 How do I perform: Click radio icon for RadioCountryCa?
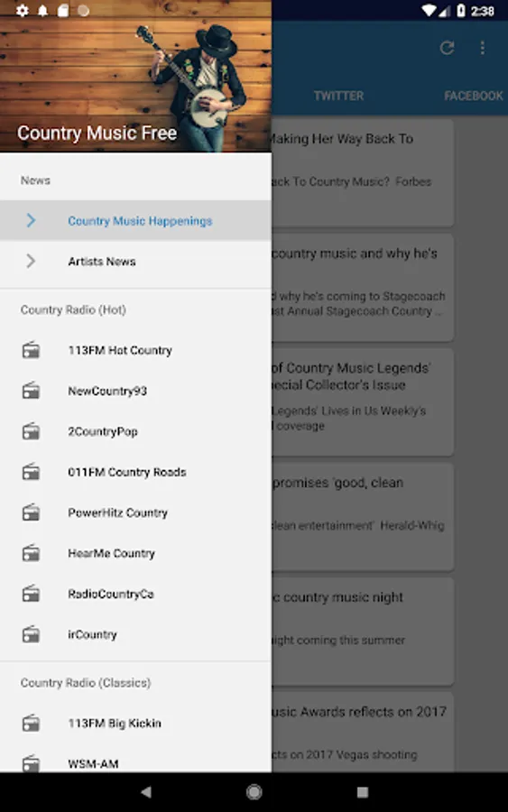coord(31,594)
